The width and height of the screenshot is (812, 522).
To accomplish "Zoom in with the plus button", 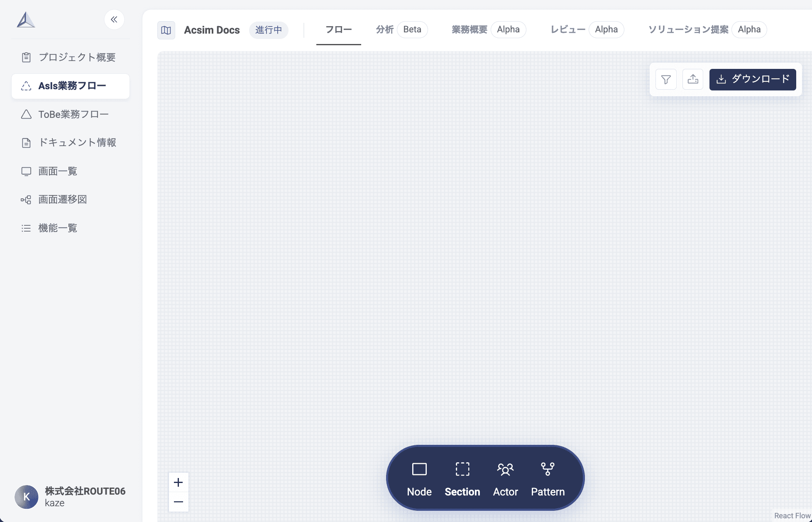I will coord(179,482).
